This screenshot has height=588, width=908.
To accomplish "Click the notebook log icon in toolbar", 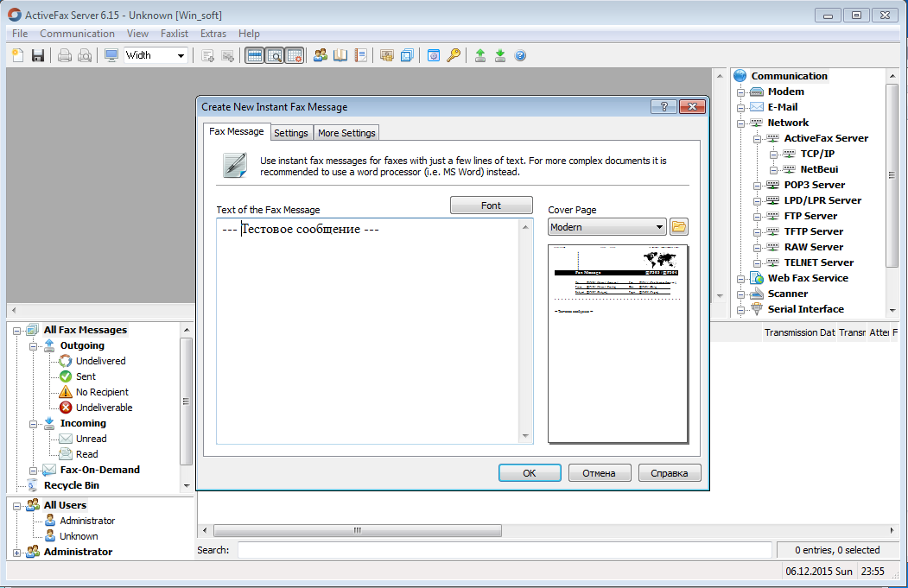I will tap(361, 55).
